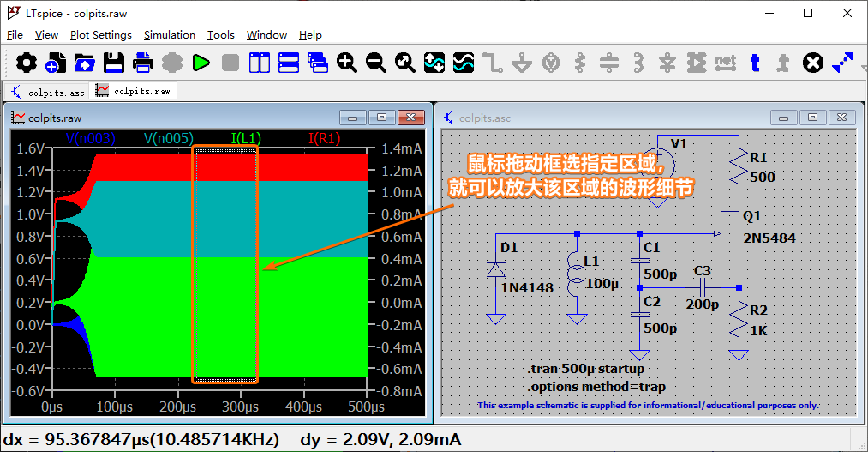This screenshot has height=452, width=868.
Task: Click the grey configure analysis gear
Action: point(172,63)
